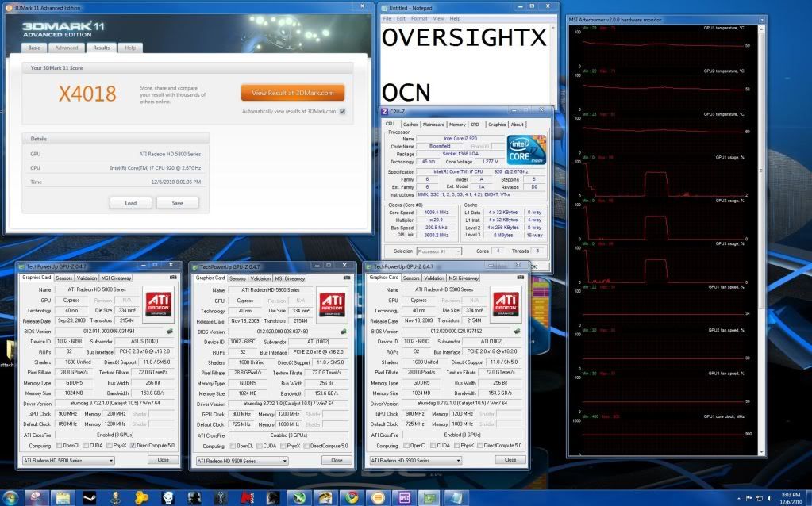The width and height of the screenshot is (812, 506).
Task: Switch to the green GPU-Z taskbar icon
Action: point(430,498)
